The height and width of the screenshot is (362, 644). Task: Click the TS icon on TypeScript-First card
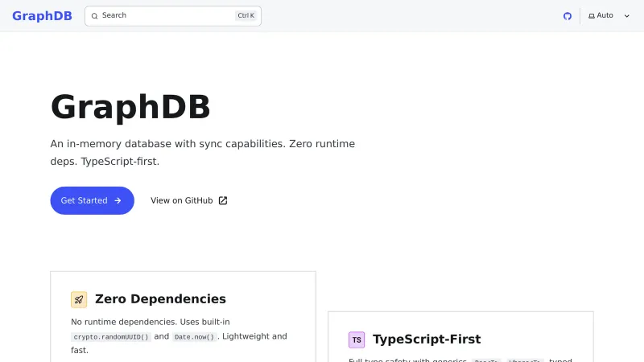(357, 339)
